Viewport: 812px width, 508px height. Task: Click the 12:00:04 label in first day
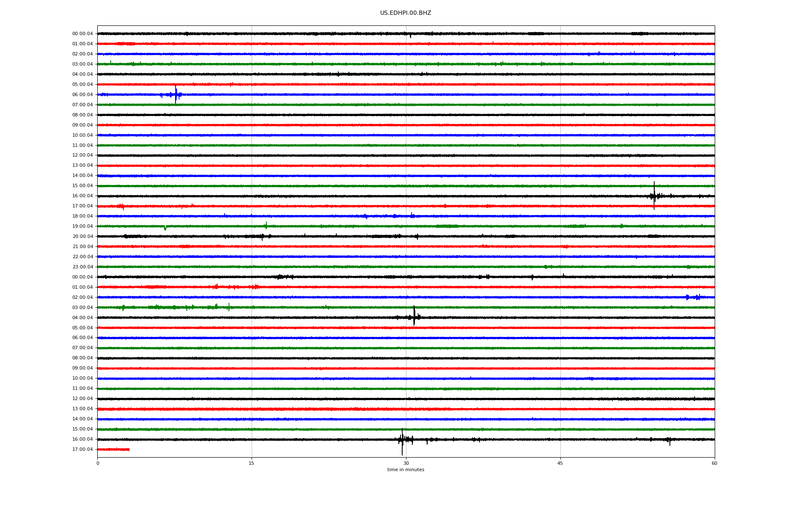click(x=82, y=155)
